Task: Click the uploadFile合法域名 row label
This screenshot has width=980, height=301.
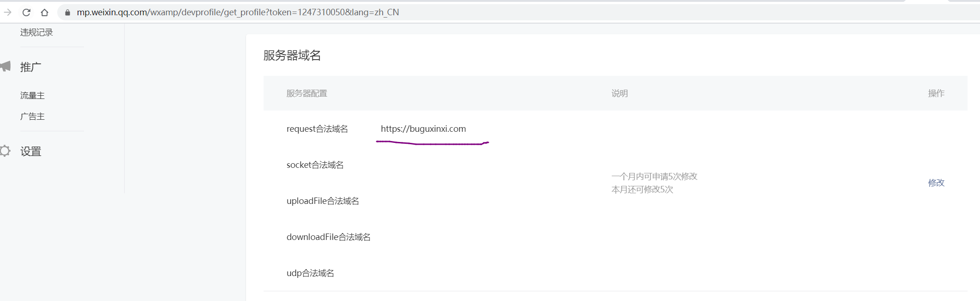Action: [x=323, y=201]
